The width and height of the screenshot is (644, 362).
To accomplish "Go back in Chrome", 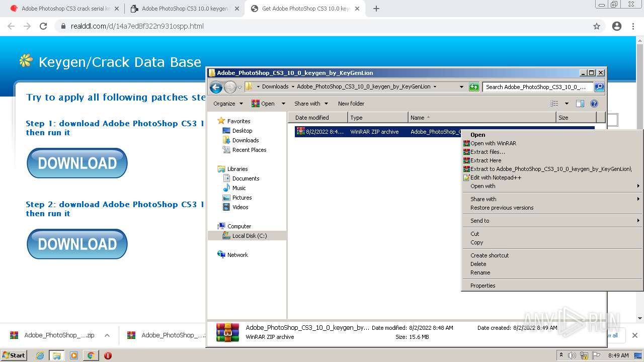I will (x=11, y=26).
